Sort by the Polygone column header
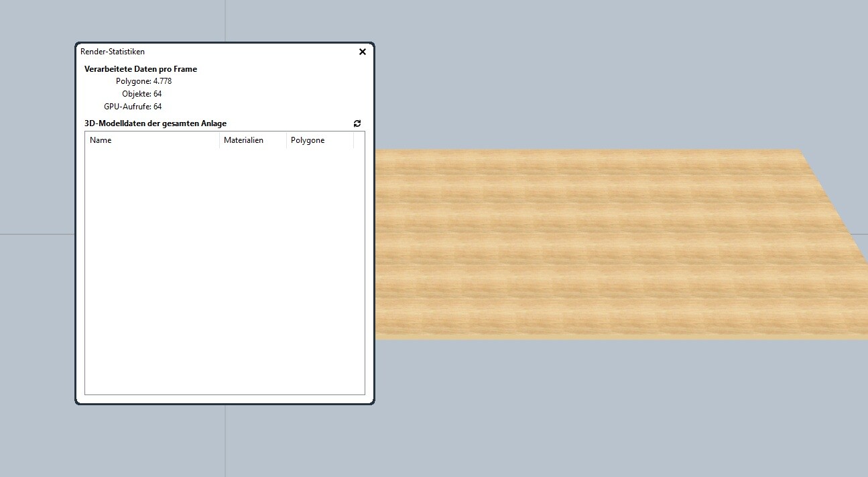 tap(320, 140)
